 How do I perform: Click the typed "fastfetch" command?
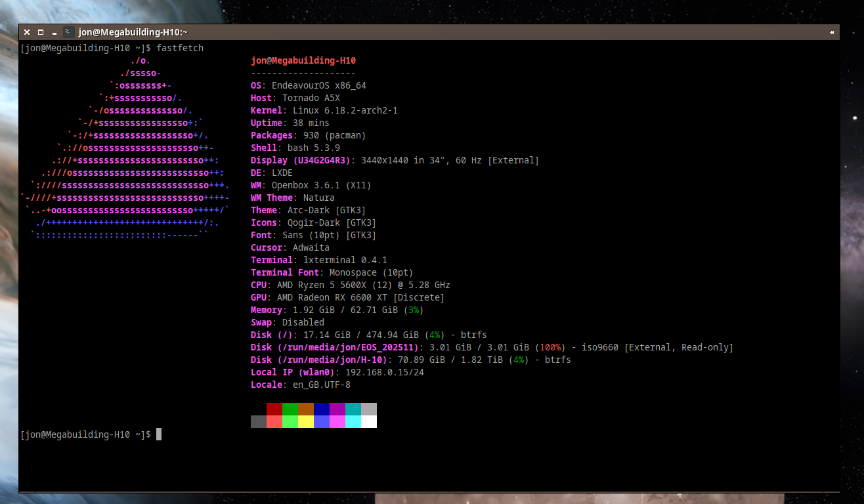[x=180, y=48]
